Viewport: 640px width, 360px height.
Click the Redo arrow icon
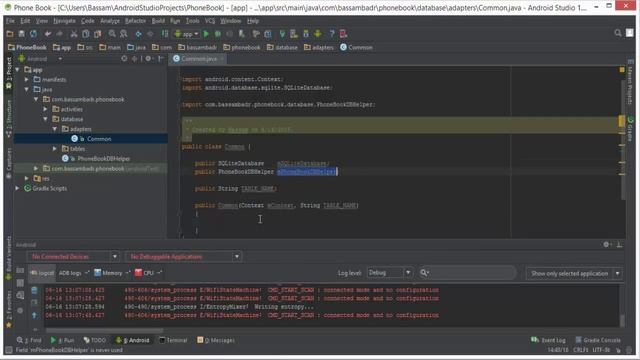(x=60, y=34)
